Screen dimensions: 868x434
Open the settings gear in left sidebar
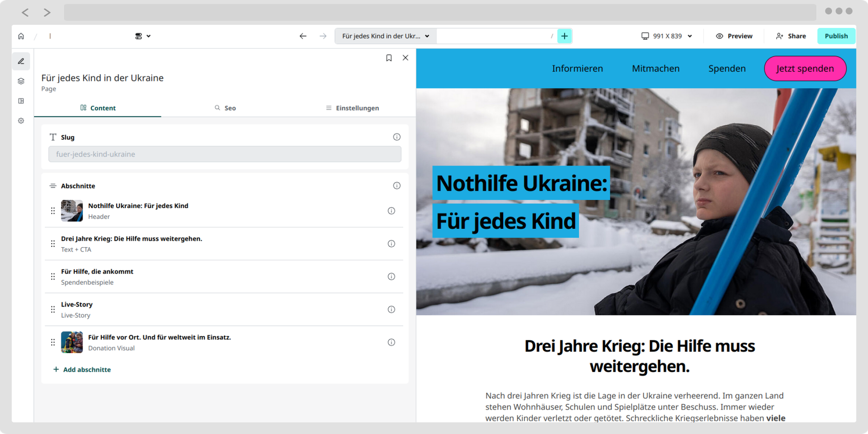[x=21, y=121]
